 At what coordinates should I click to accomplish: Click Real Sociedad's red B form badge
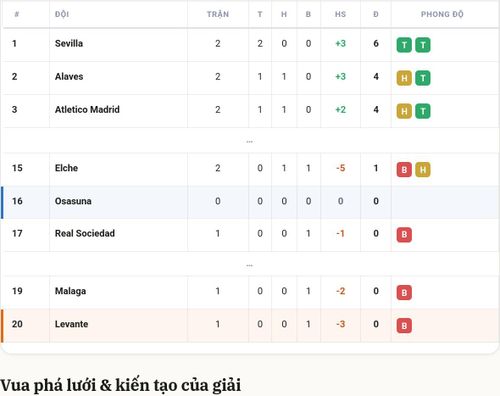(404, 235)
